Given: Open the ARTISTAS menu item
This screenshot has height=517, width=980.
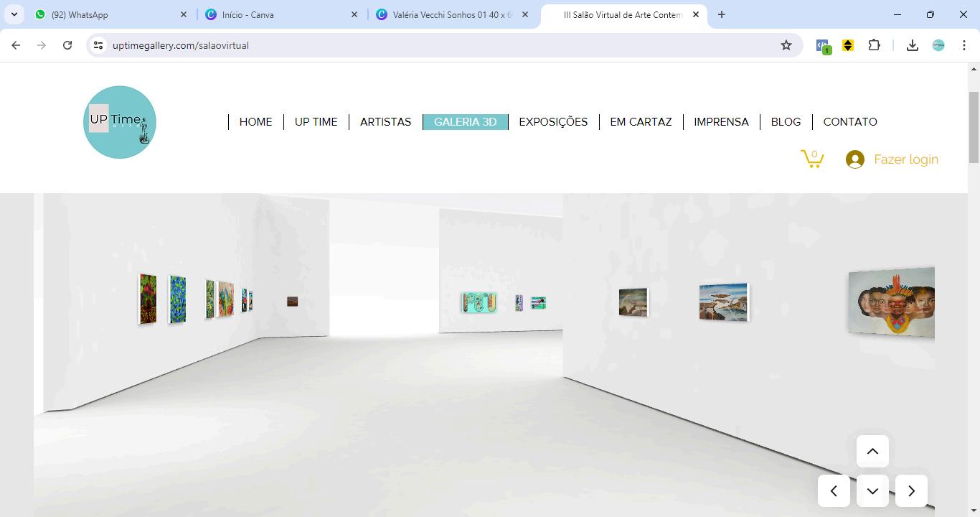Looking at the screenshot, I should [x=386, y=122].
